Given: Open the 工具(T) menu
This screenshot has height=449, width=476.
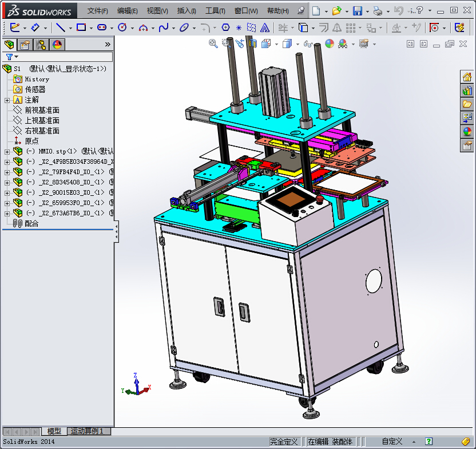Looking at the screenshot, I should click(x=215, y=11).
